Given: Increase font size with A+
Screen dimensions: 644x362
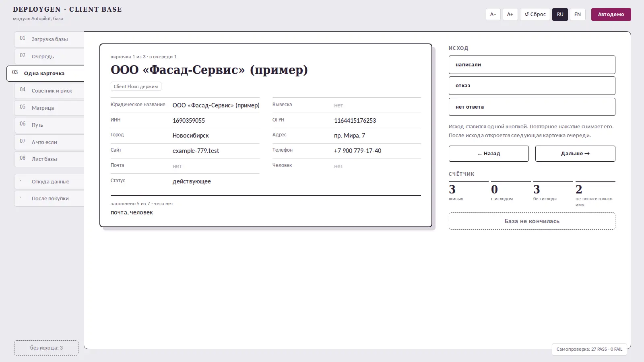Looking at the screenshot, I should coord(510,14).
